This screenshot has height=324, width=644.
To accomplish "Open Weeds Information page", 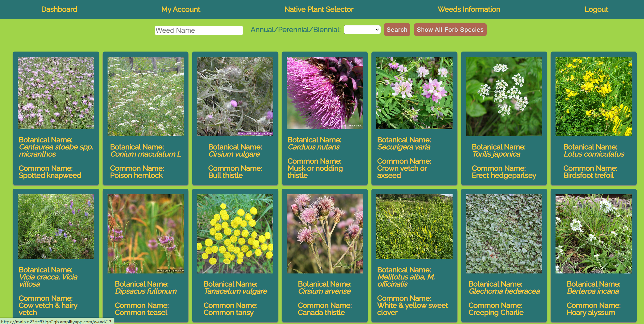I will (x=469, y=9).
